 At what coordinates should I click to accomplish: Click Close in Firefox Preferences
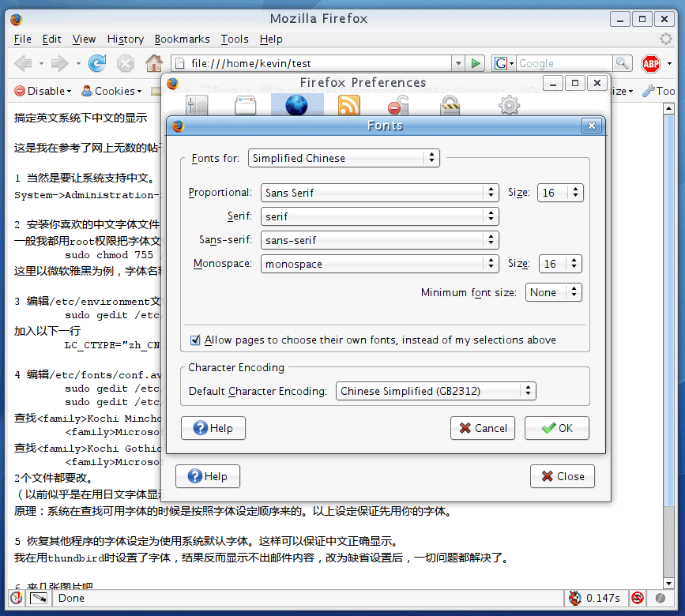563,476
